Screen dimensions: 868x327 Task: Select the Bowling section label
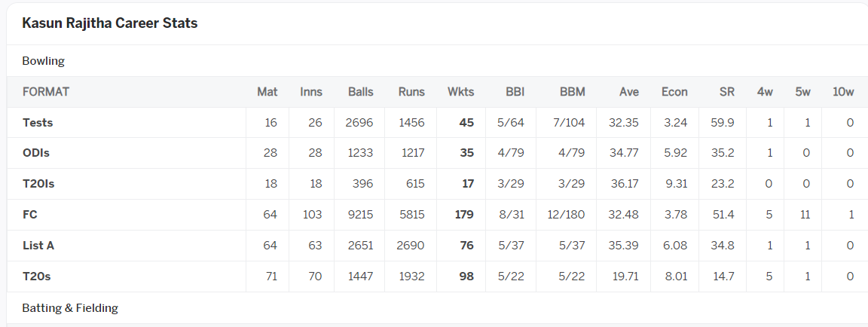click(x=43, y=62)
